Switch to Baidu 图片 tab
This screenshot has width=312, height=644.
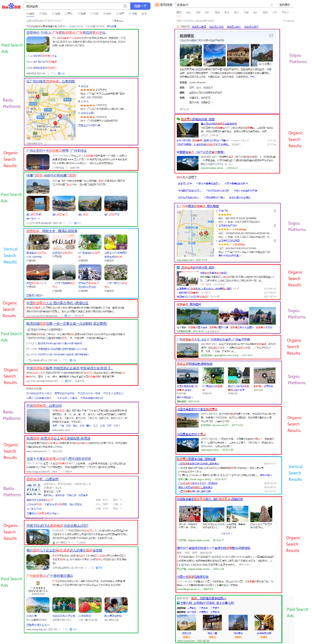click(x=69, y=14)
